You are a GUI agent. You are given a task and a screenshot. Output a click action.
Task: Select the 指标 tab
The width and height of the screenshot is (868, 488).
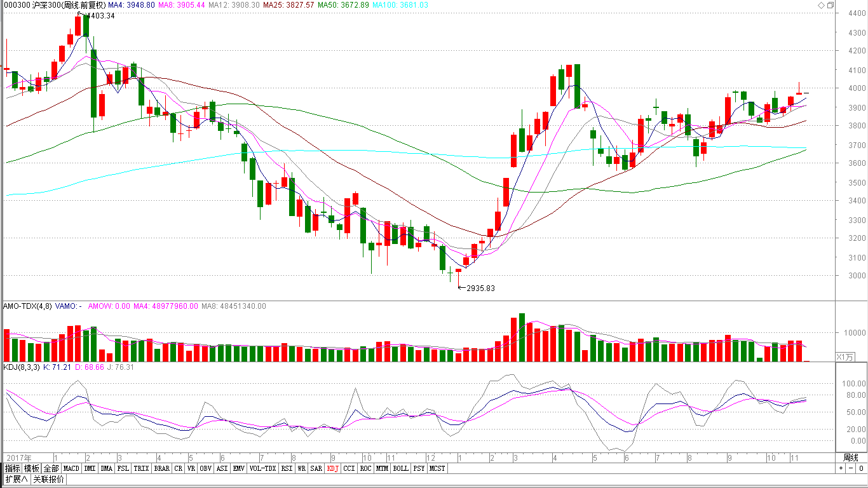pos(12,468)
